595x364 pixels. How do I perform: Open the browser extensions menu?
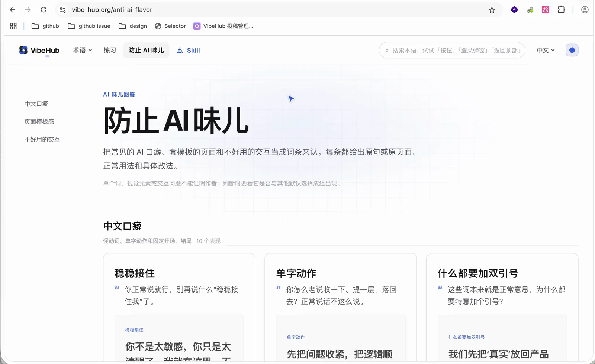tap(562, 10)
